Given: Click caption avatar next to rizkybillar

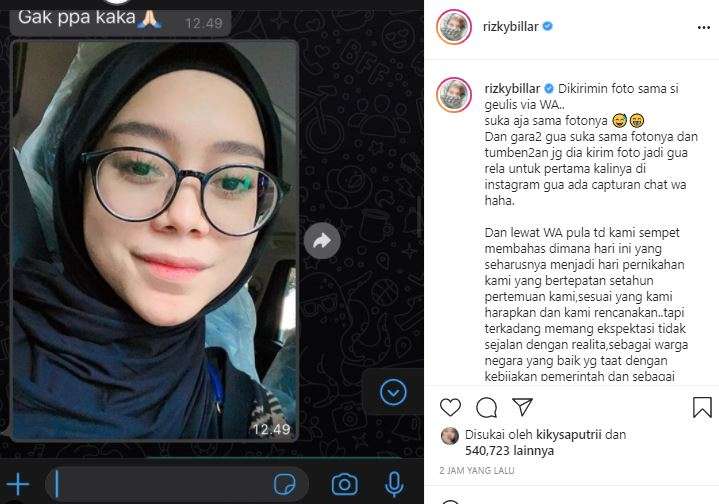Looking at the screenshot, I should [454, 95].
